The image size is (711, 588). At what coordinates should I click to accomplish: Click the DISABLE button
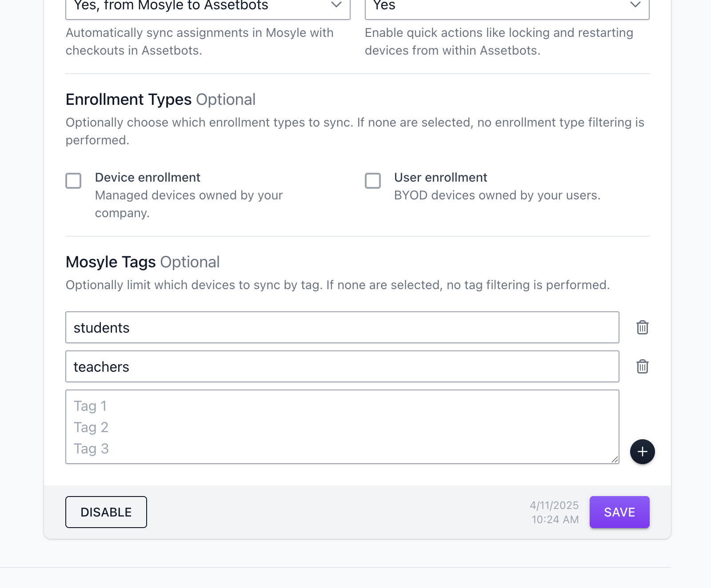(x=106, y=512)
